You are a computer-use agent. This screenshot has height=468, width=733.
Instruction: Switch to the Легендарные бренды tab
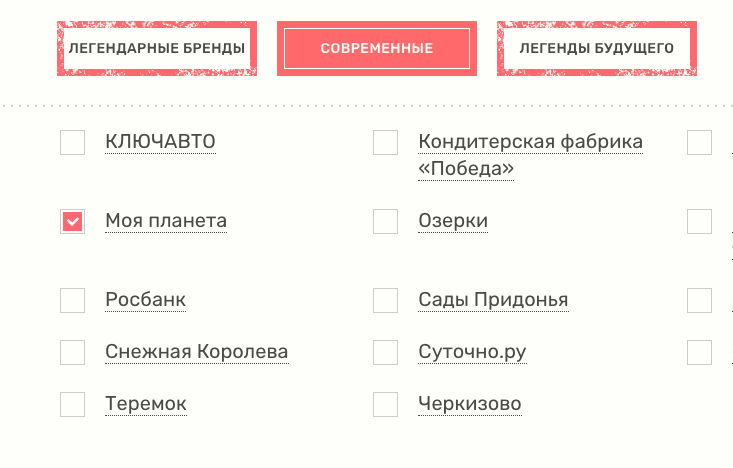pyautogui.click(x=156, y=48)
